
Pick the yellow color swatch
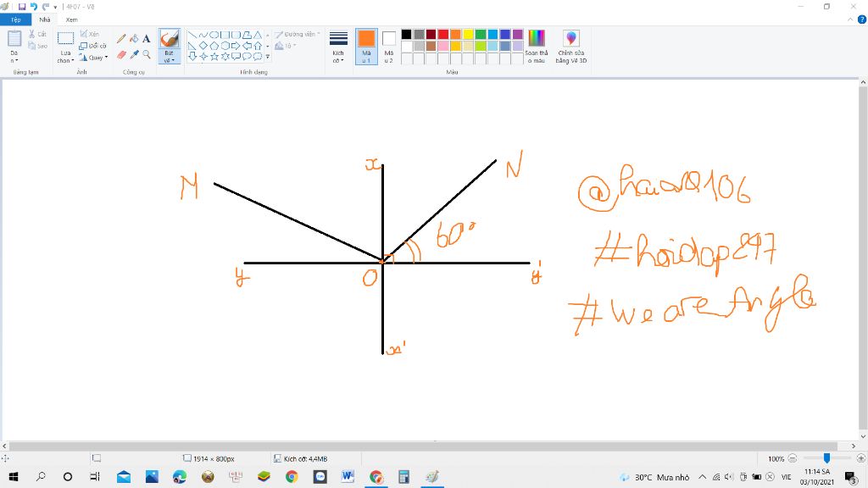(x=468, y=34)
